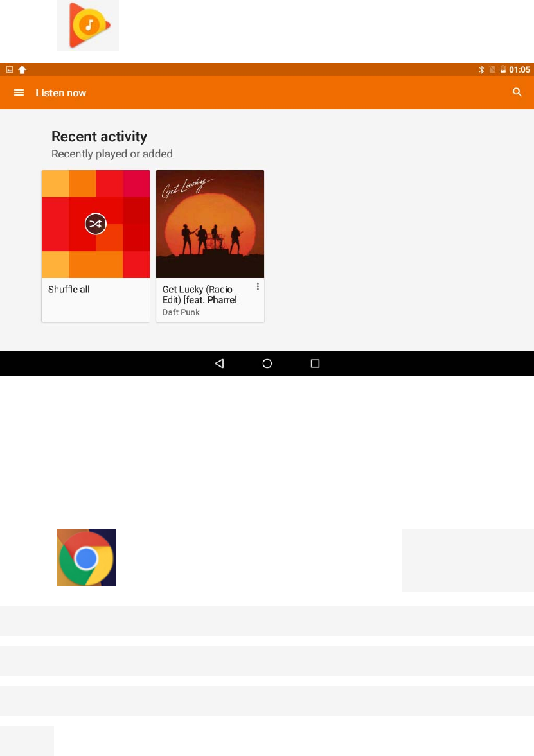Screen dimensions: 534x756
Task: Tap the no-SIM status bar icon
Action: click(492, 69)
